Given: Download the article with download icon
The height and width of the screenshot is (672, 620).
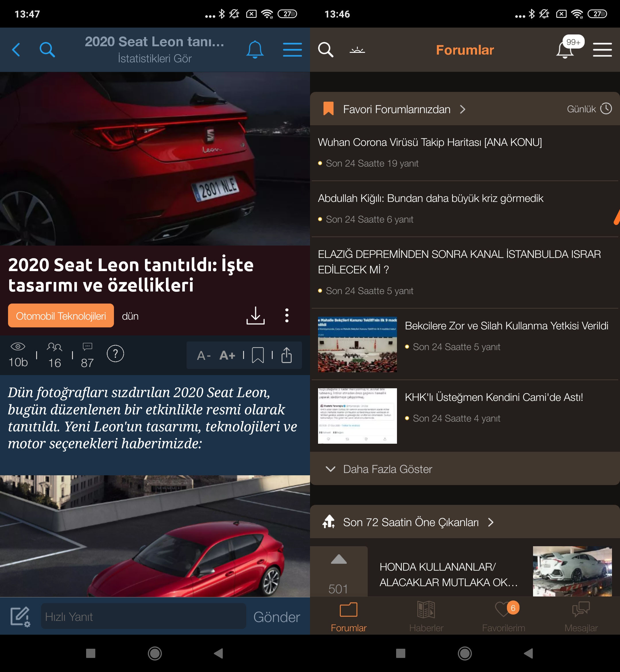Looking at the screenshot, I should [255, 315].
